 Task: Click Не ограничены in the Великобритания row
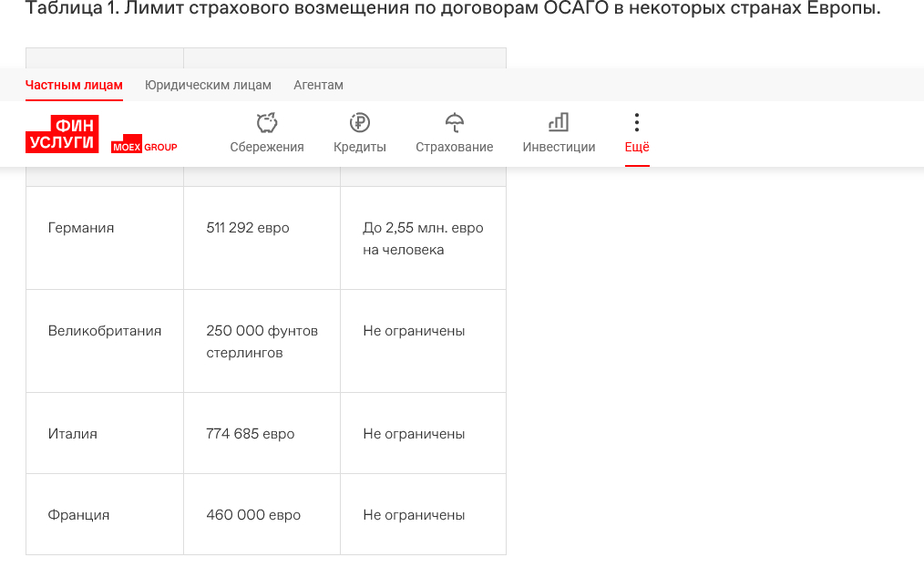[423, 341]
